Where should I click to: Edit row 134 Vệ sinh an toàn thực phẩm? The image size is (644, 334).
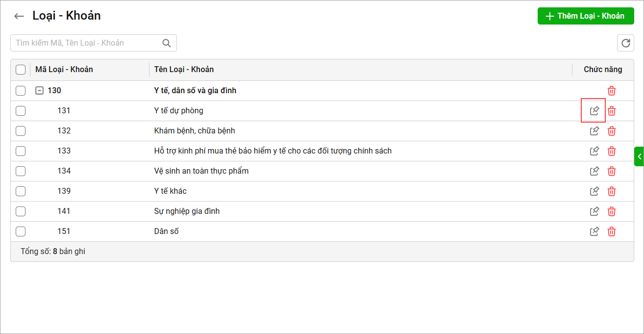pyautogui.click(x=594, y=171)
